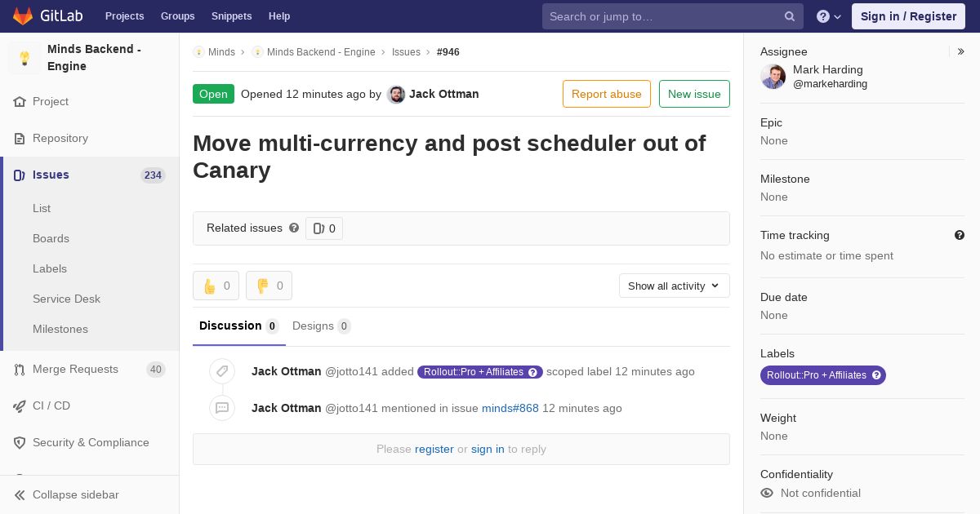The height and width of the screenshot is (514, 980).
Task: Switch to the Designs tab
Action: [322, 326]
